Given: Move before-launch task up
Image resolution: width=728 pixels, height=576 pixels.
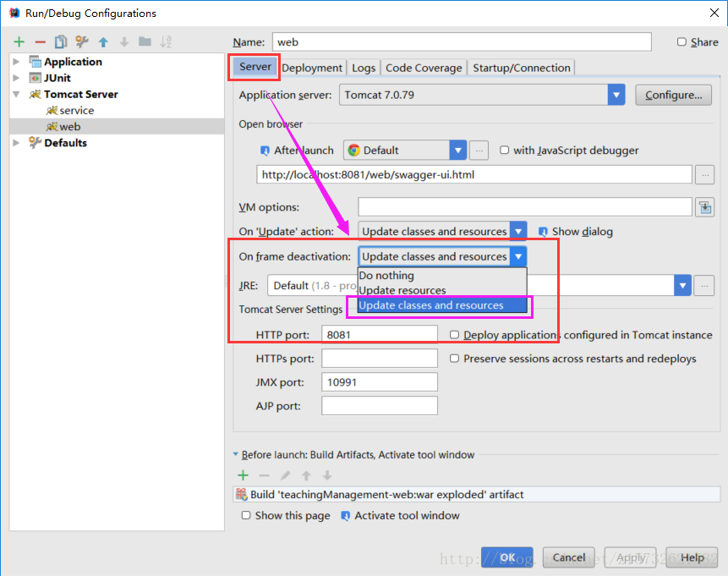Looking at the screenshot, I should pos(306,475).
